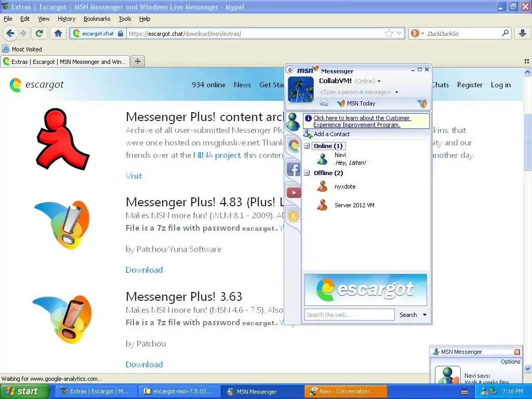Click the escargot logo on the website

click(37, 85)
